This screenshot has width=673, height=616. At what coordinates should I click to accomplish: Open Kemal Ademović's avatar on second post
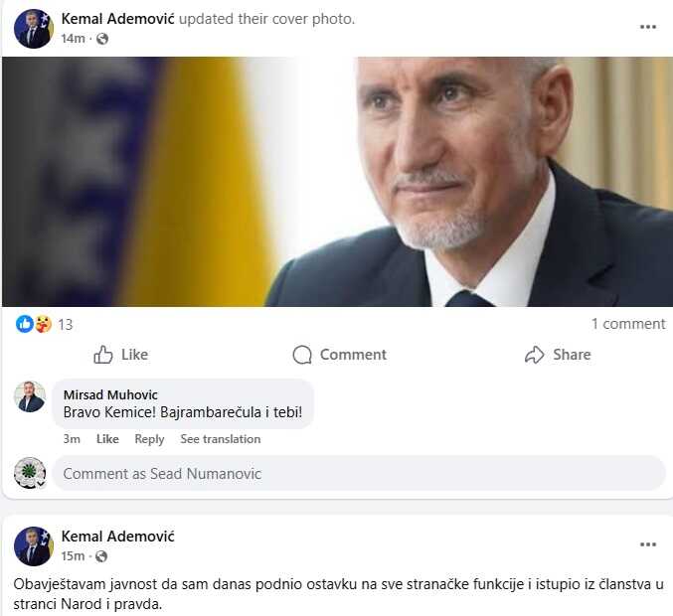pos(33,546)
